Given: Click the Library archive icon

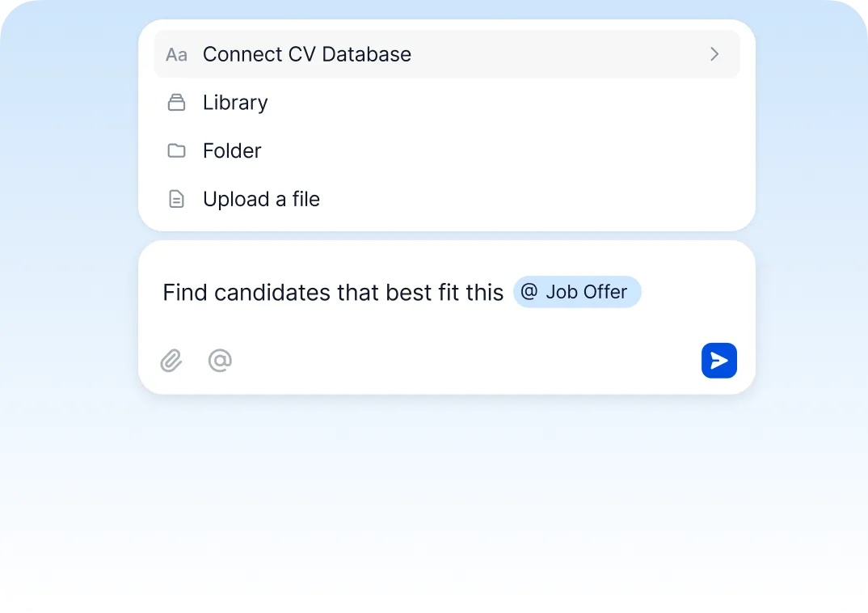Looking at the screenshot, I should (177, 103).
